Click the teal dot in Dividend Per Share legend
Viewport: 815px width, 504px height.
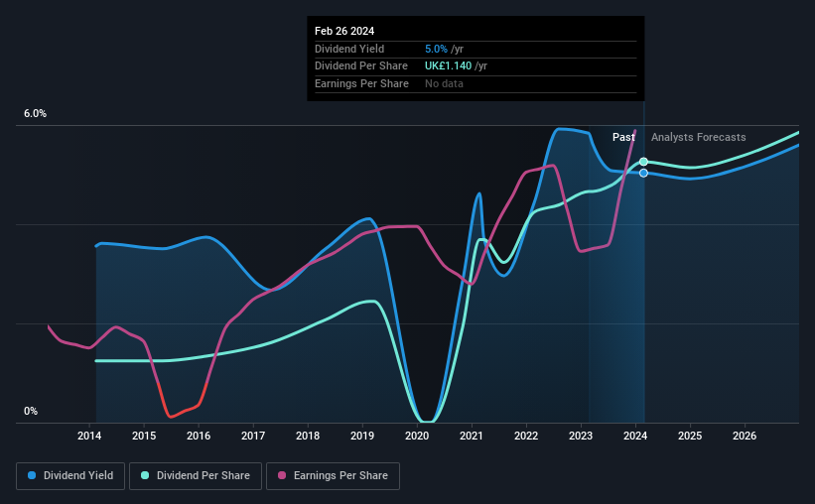[x=145, y=475]
